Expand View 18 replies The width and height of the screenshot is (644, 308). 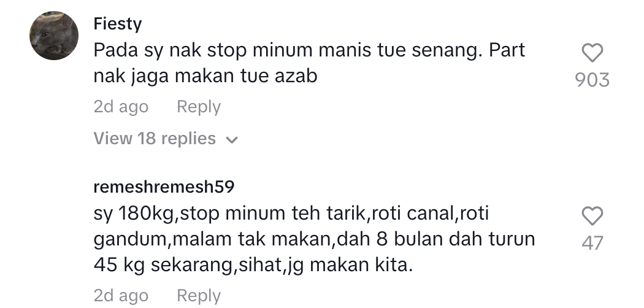(x=166, y=139)
